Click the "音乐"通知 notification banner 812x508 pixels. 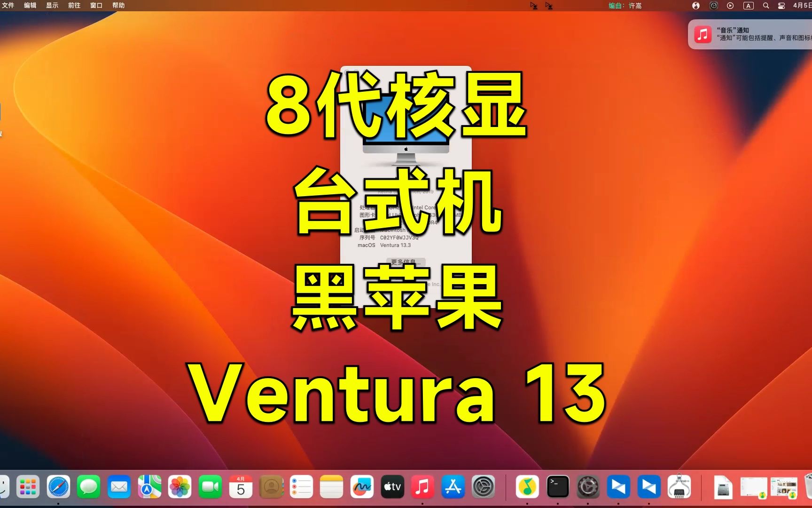pyautogui.click(x=750, y=34)
